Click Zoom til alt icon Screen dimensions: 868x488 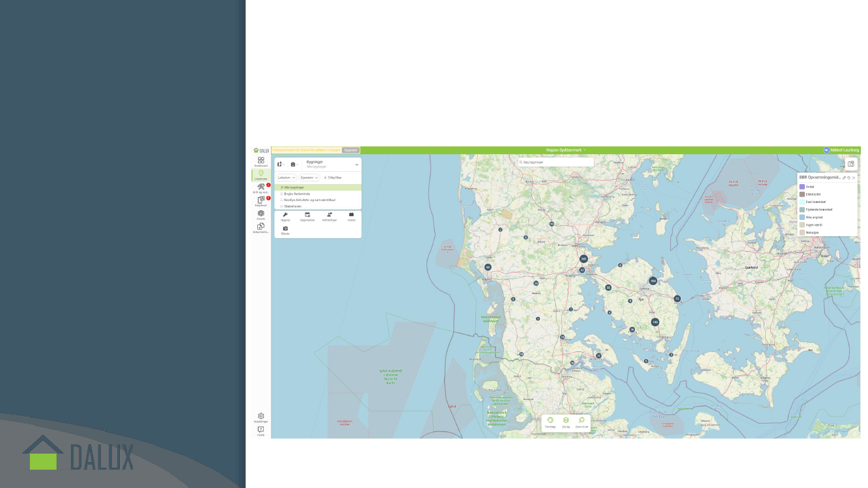pyautogui.click(x=581, y=420)
